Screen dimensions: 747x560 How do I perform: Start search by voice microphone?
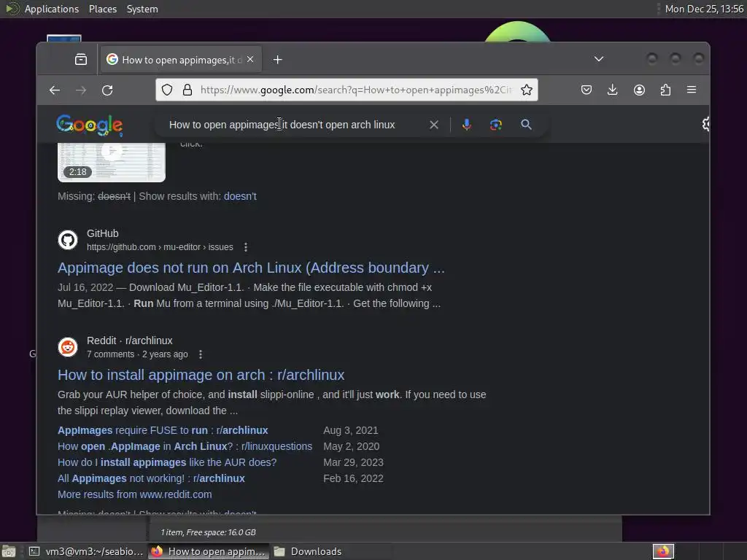467,125
